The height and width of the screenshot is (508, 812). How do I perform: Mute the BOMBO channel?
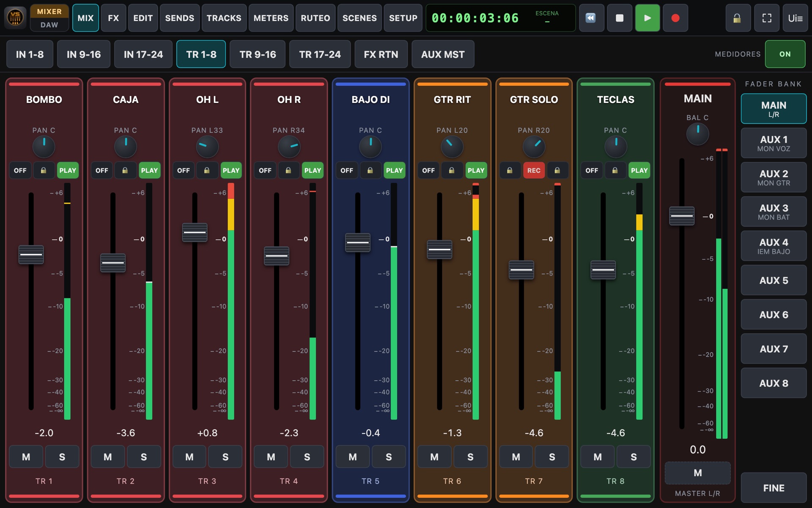click(26, 457)
